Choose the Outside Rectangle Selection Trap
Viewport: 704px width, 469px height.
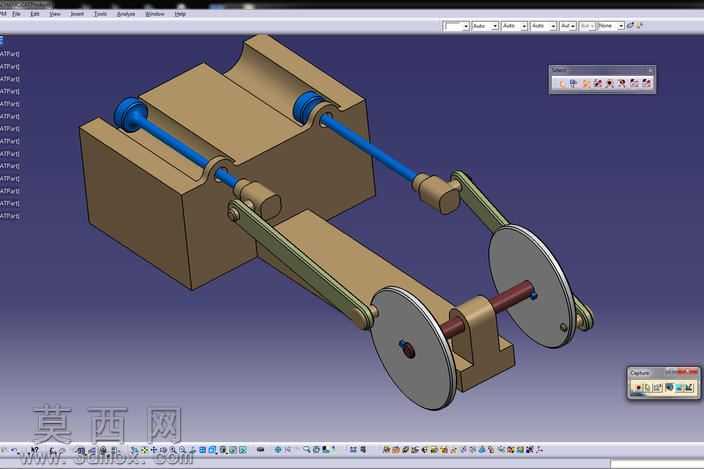[x=634, y=83]
